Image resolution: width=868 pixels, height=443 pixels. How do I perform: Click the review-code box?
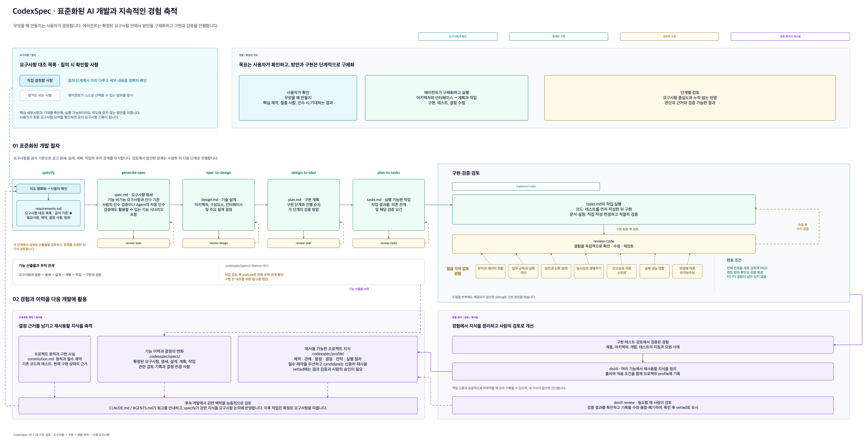click(x=604, y=244)
